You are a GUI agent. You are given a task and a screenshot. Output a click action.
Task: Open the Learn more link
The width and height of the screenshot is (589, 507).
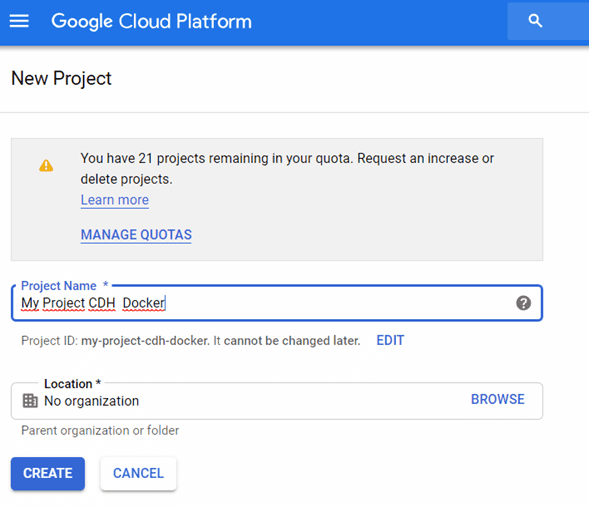click(115, 200)
